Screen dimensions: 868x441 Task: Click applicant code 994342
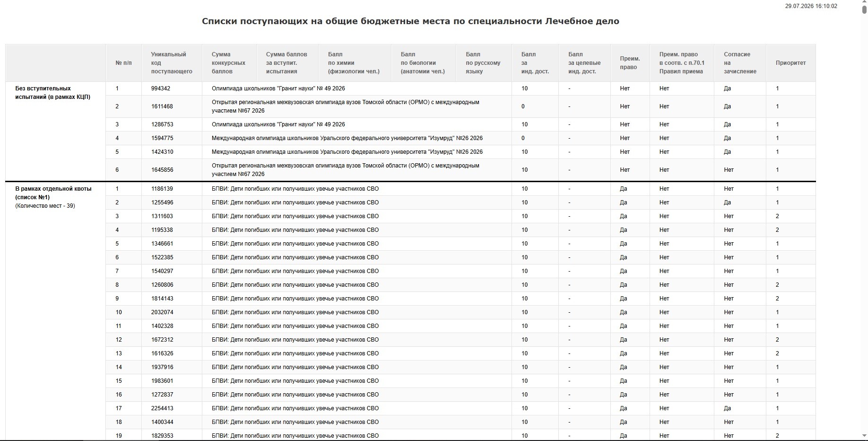[161, 88]
